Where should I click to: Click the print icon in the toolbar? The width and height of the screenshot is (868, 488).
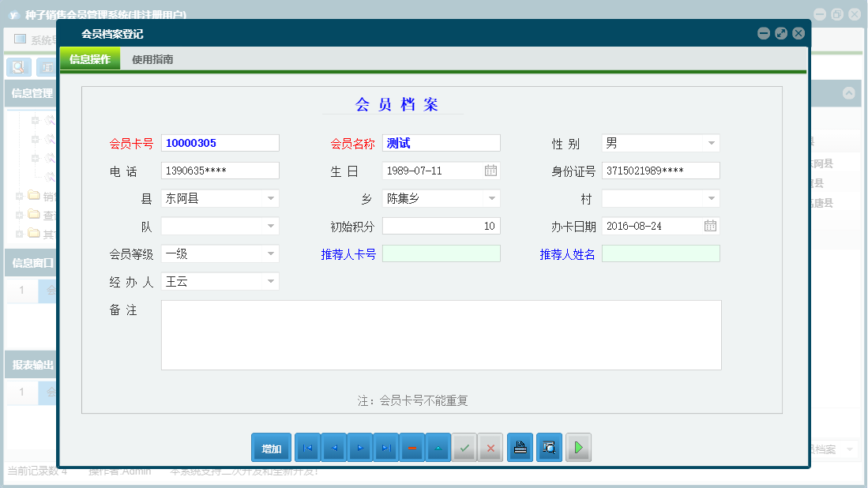520,448
